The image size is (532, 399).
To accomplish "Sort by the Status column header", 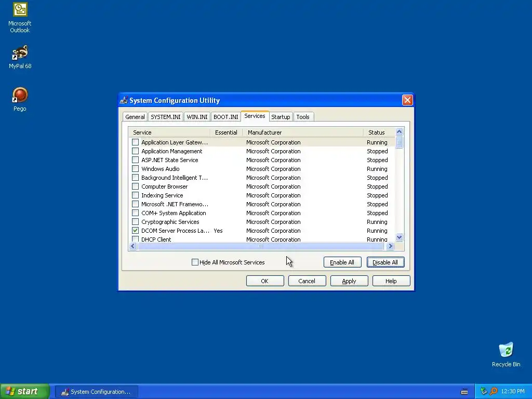I will point(379,132).
